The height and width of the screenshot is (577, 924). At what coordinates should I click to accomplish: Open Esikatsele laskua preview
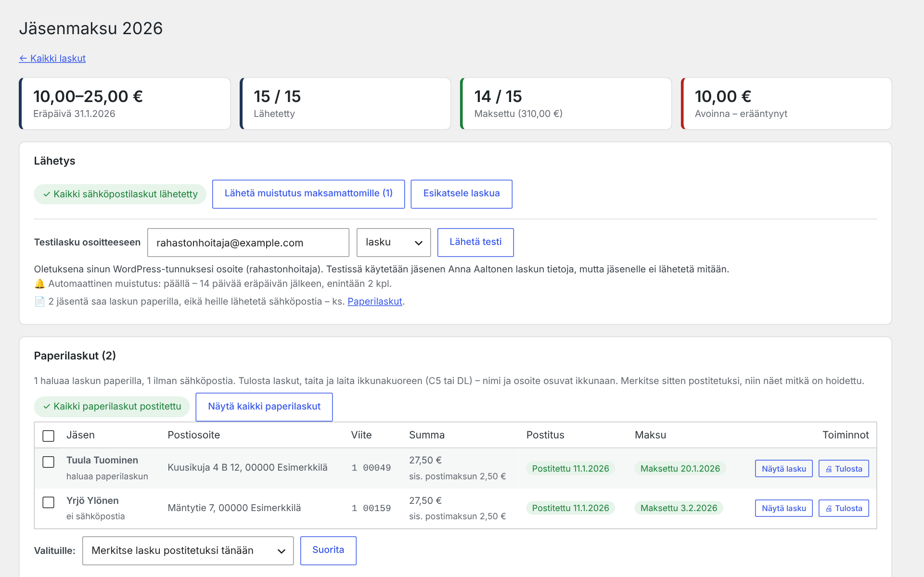[462, 194]
